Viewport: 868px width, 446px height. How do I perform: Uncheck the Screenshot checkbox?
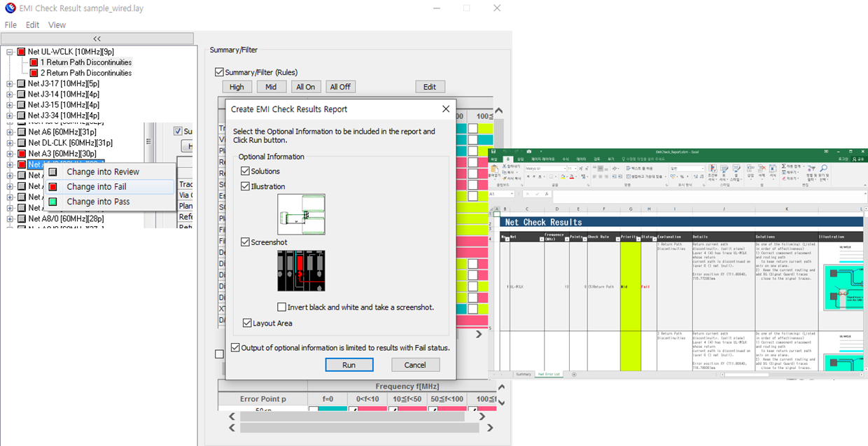pyautogui.click(x=245, y=242)
